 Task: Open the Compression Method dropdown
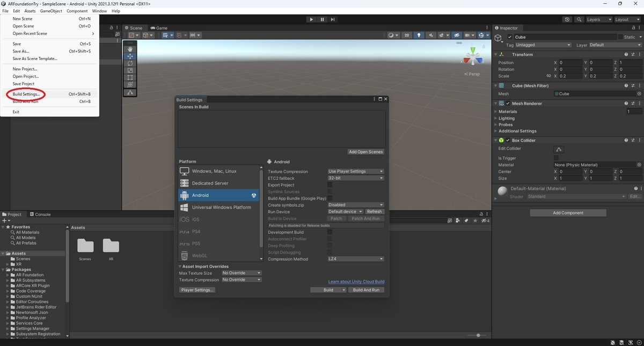click(356, 259)
